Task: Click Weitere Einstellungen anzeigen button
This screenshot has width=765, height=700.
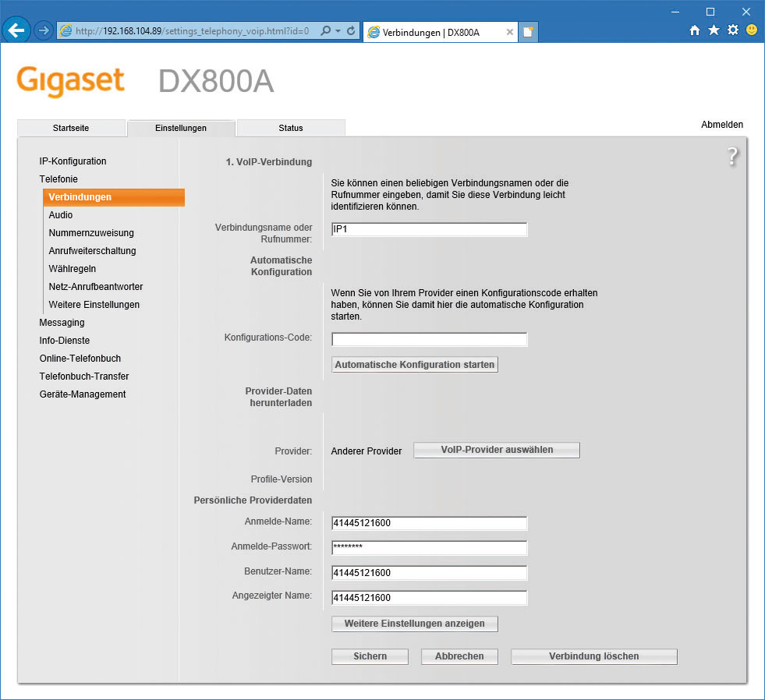Action: coord(415,624)
